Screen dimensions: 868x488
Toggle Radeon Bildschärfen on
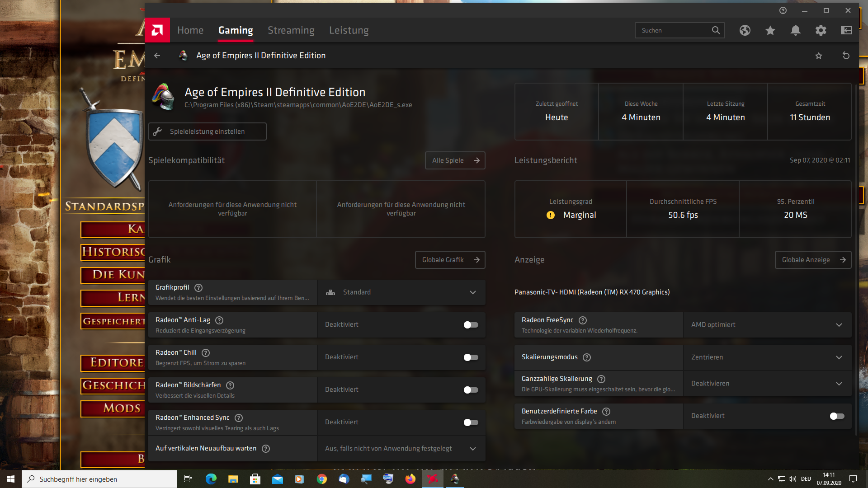[x=471, y=390]
